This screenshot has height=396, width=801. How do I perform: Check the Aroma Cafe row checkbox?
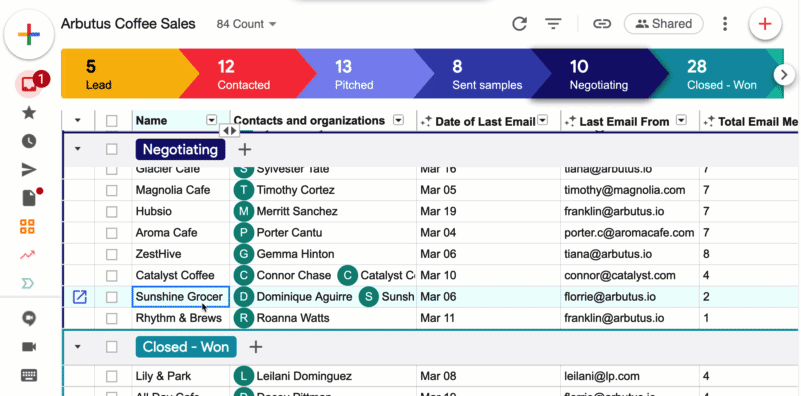pyautogui.click(x=111, y=233)
